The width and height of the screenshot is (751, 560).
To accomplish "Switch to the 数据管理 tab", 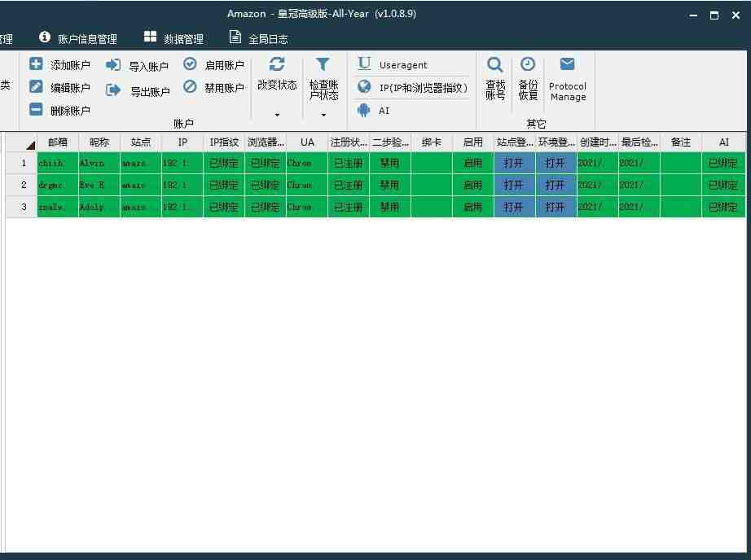I will coord(173,38).
